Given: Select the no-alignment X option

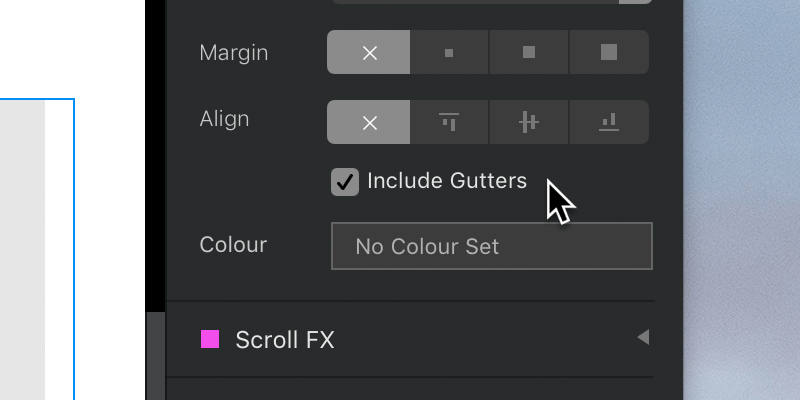Looking at the screenshot, I should [x=368, y=122].
